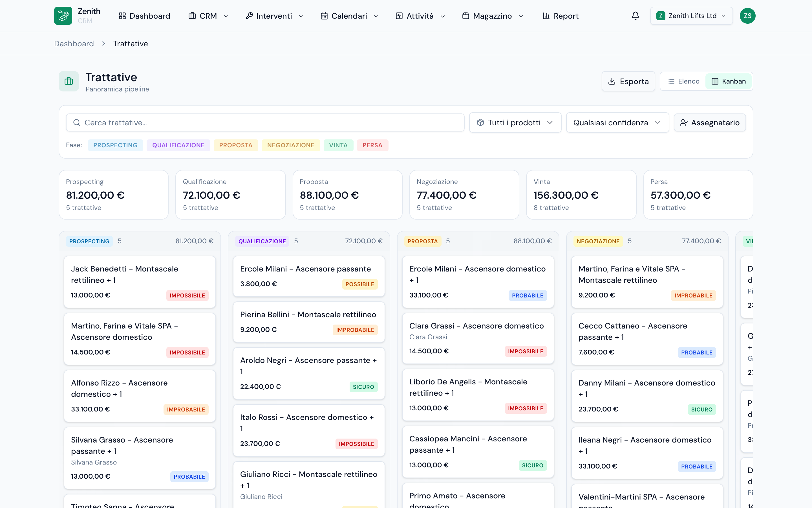Open the Dashboard nav item
Screen dimensions: 812x508
pyautogui.click(x=144, y=16)
